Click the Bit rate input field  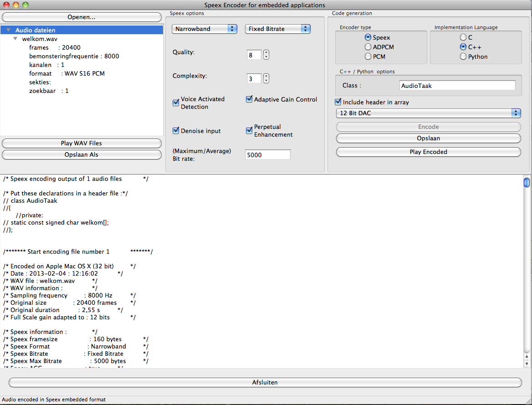(268, 155)
